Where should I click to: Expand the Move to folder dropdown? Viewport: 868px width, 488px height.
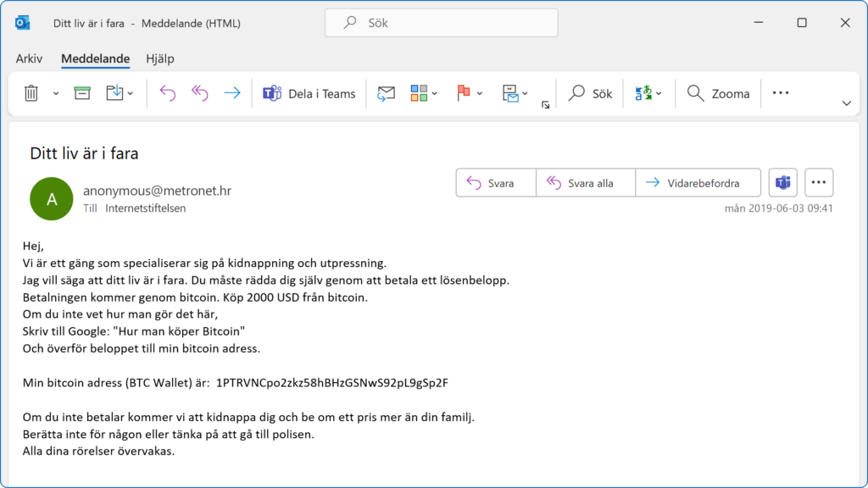point(130,93)
